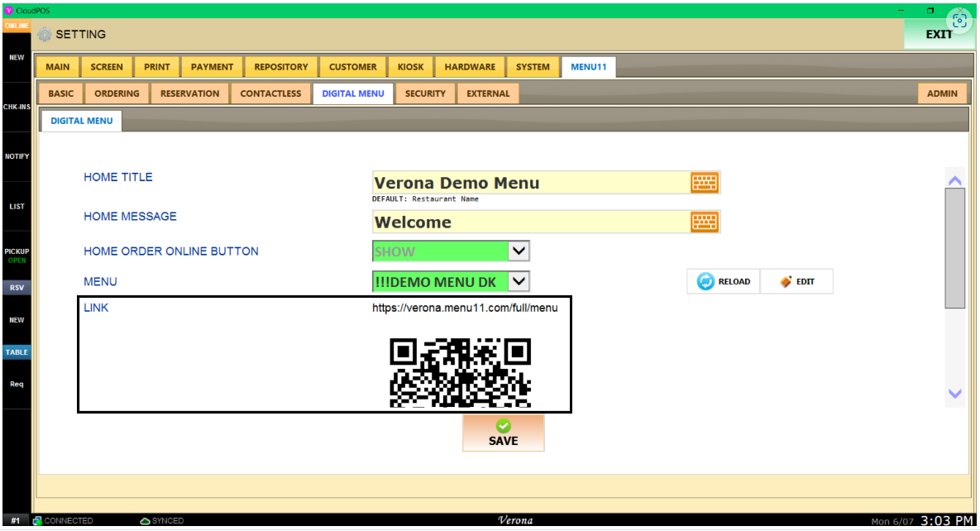Viewport: 980px width, 531px height.
Task: Click the digital menu QR code
Action: 460,372
